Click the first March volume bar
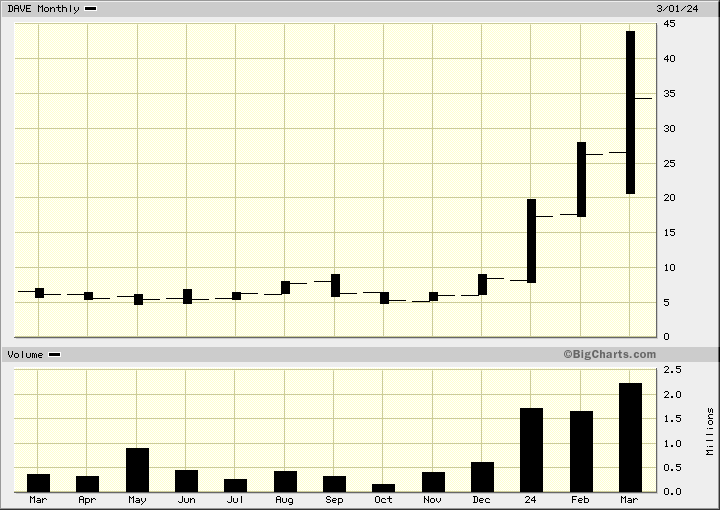 [x=39, y=483]
